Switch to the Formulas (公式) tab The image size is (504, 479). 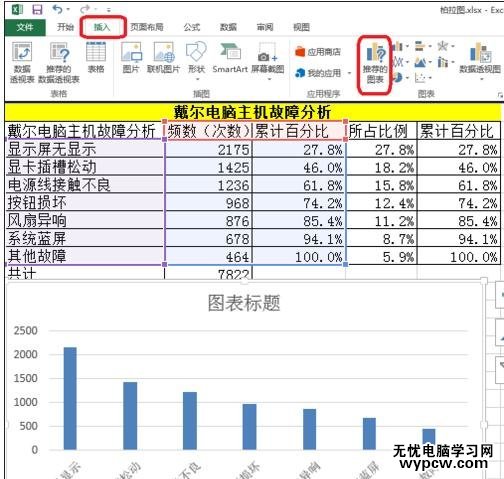192,27
